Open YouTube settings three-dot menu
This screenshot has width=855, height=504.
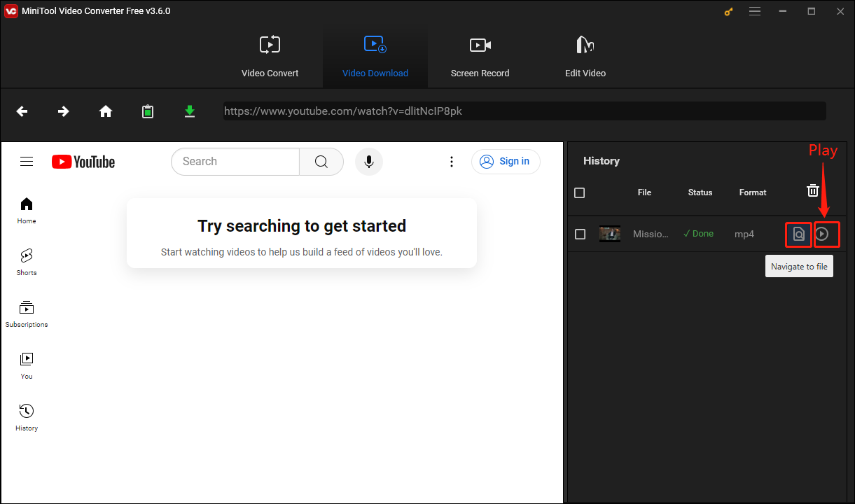[452, 162]
